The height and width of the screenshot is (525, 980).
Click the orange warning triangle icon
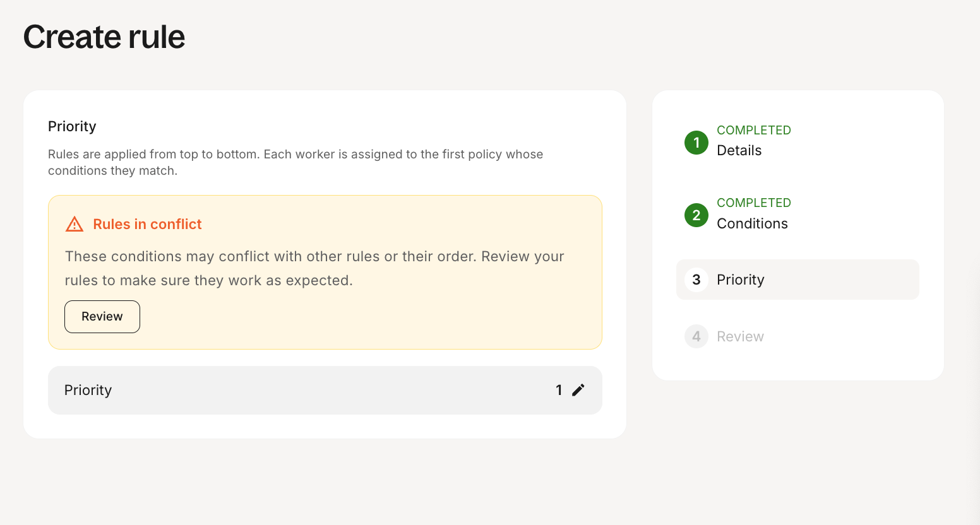pos(75,224)
